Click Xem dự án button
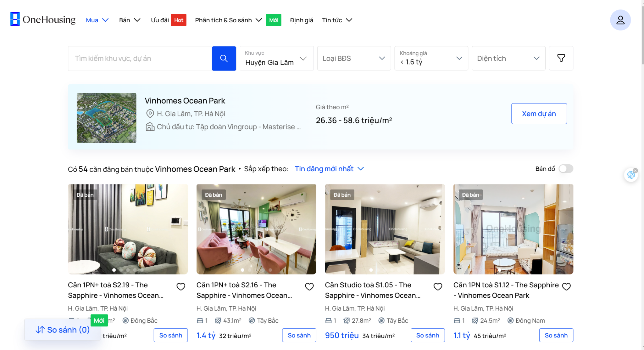Viewport: 644px width, 350px height. (x=539, y=114)
